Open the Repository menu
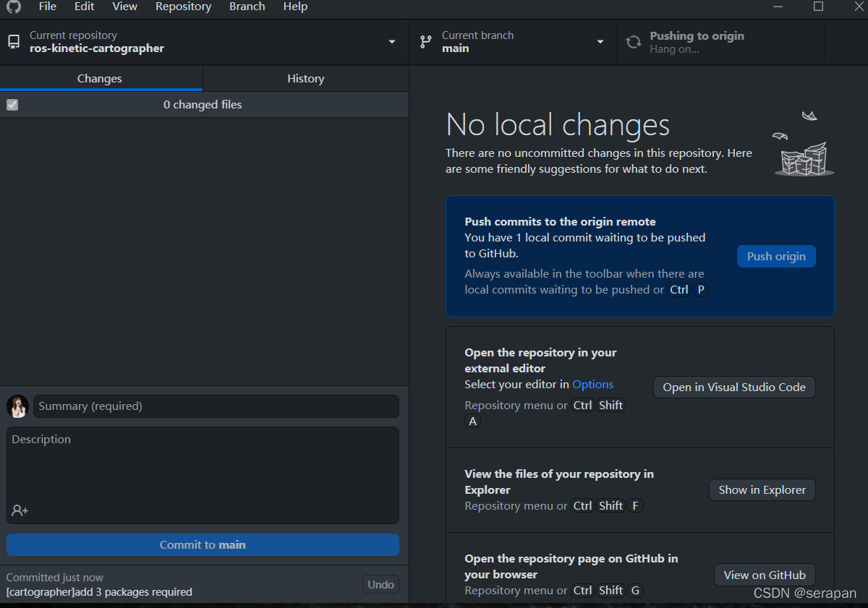The image size is (868, 608). (x=184, y=7)
